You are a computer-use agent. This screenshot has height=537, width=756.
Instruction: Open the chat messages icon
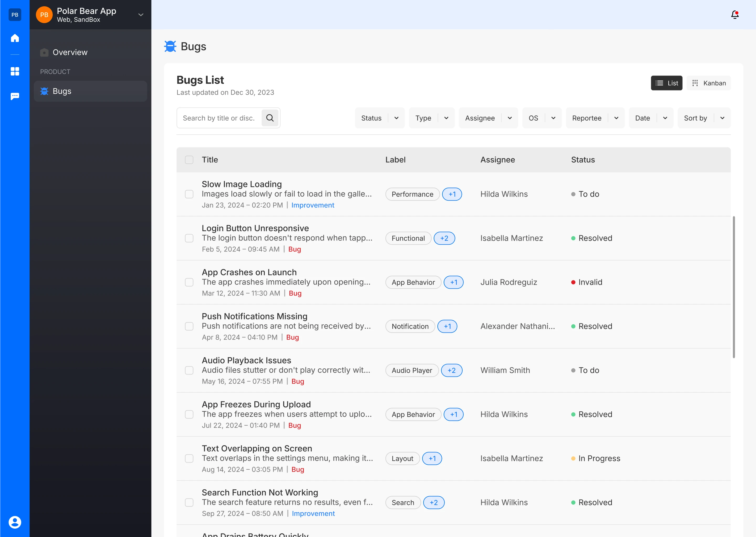(x=15, y=96)
